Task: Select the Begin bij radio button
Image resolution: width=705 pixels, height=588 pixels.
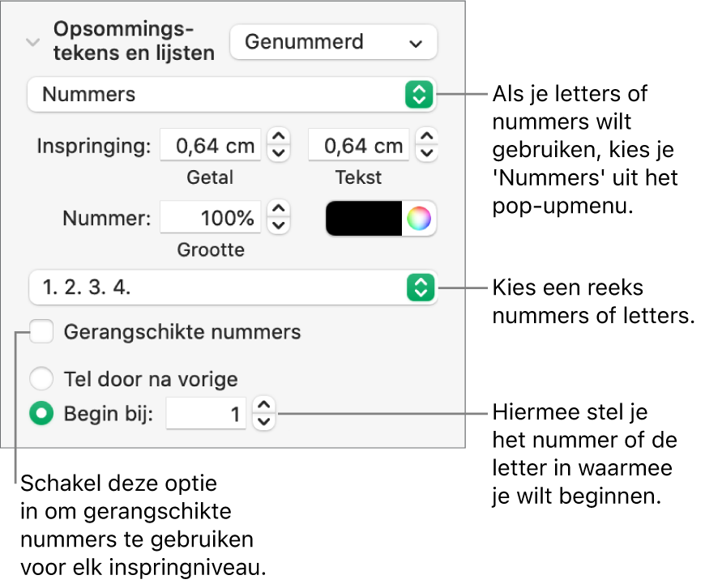Action: tap(41, 414)
